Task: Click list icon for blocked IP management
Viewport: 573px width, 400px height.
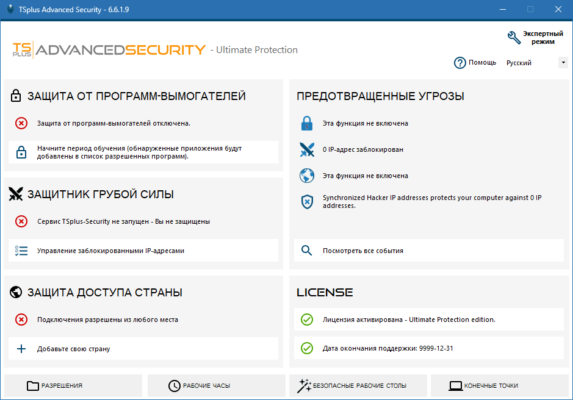Action: [21, 251]
